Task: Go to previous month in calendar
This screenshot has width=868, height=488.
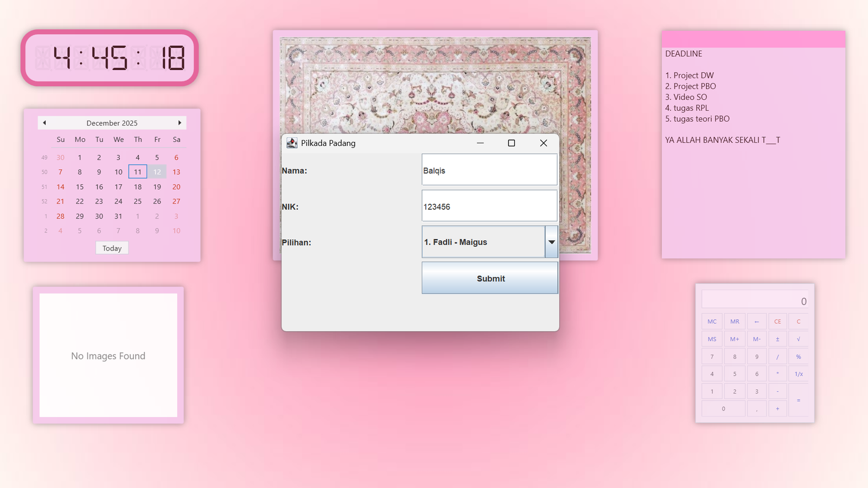Action: coord(44,123)
